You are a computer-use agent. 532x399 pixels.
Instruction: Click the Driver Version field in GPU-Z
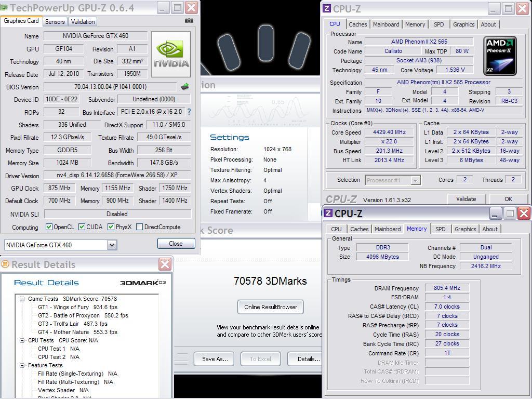tap(117, 175)
